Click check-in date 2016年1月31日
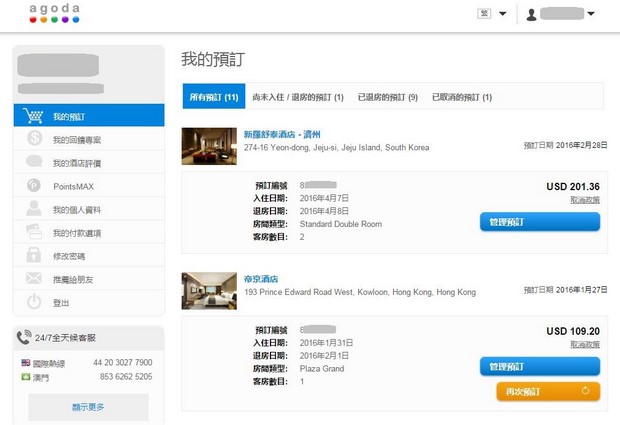Screen dimensions: 620x425 tap(326, 342)
